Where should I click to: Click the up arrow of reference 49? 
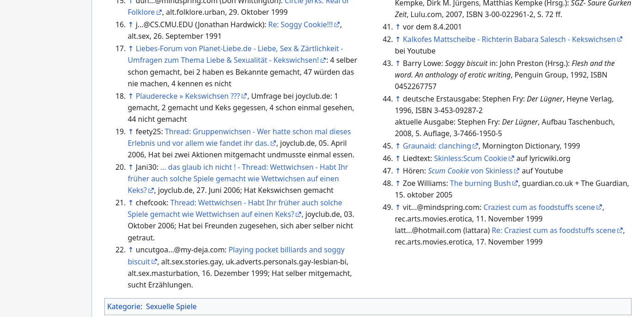(x=398, y=208)
